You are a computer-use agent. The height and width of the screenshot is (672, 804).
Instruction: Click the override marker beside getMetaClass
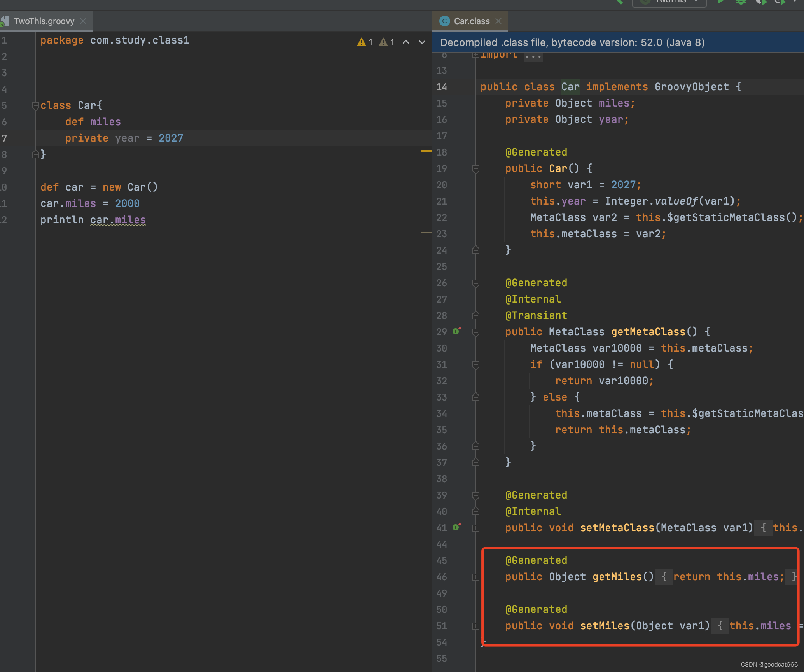(x=457, y=332)
